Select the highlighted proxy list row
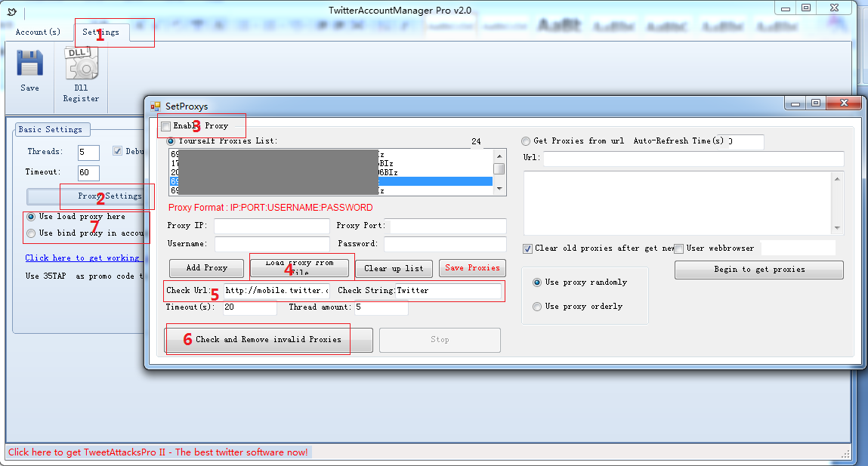 pyautogui.click(x=331, y=181)
